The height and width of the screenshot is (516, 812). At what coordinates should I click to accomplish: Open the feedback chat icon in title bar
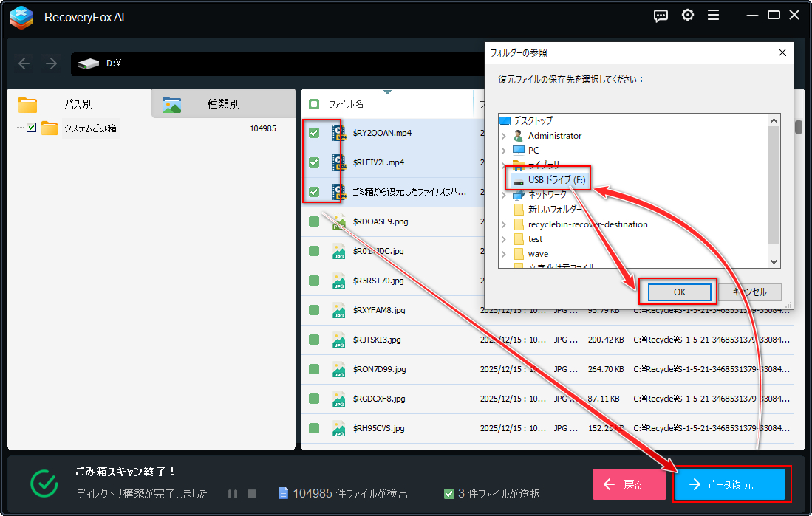(x=661, y=16)
